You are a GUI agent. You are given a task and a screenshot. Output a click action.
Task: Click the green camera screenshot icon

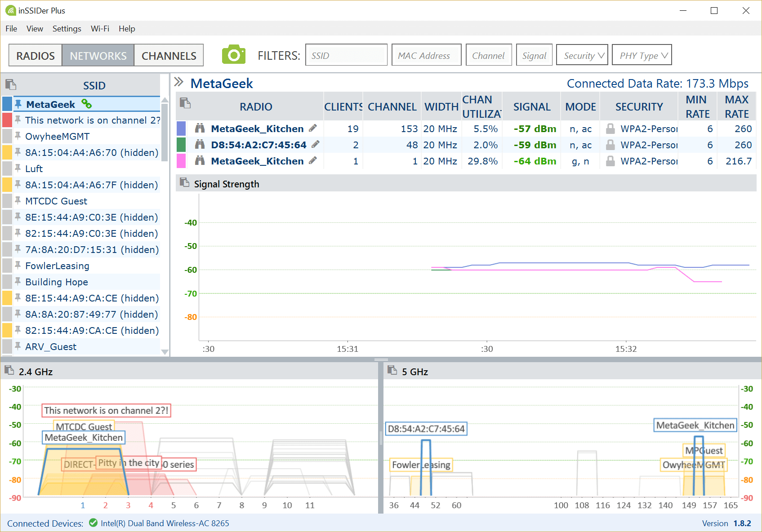233,55
